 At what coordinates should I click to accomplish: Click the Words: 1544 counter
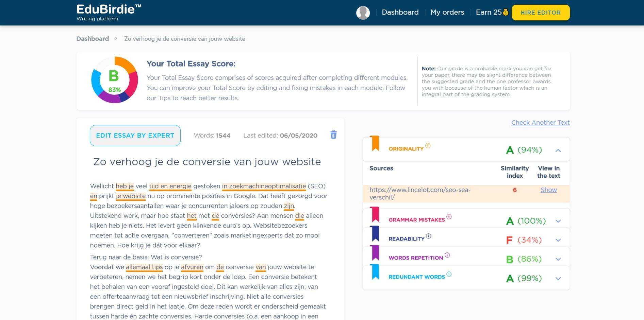[x=212, y=136]
